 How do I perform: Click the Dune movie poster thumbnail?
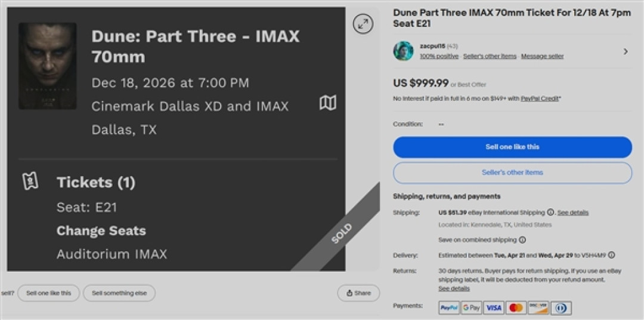click(47, 66)
